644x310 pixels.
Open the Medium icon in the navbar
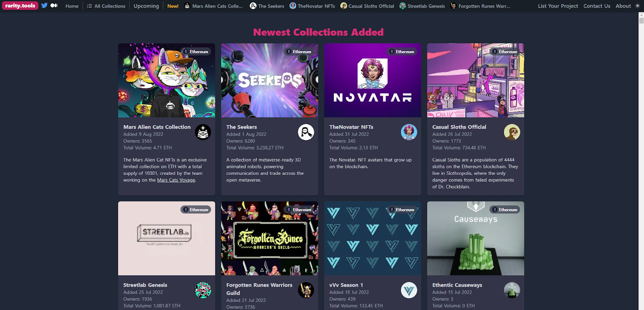click(x=54, y=6)
